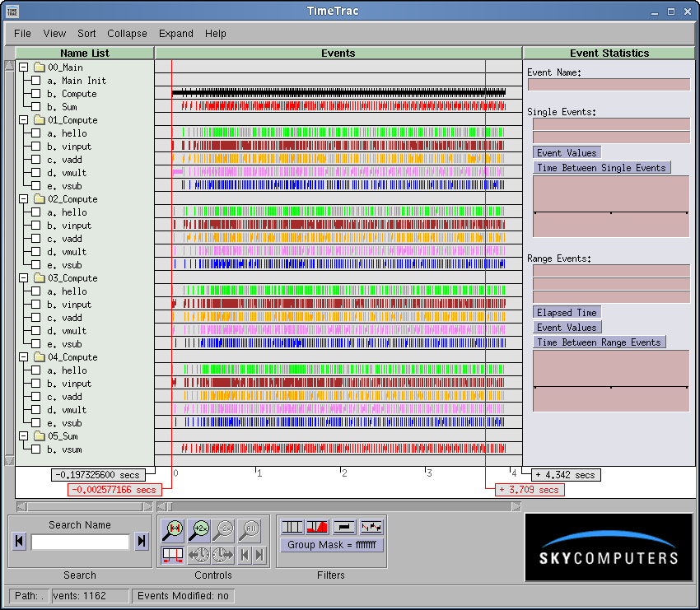Image resolution: width=700 pixels, height=610 pixels.
Task: Click Event Values under Single Events
Action: (567, 152)
